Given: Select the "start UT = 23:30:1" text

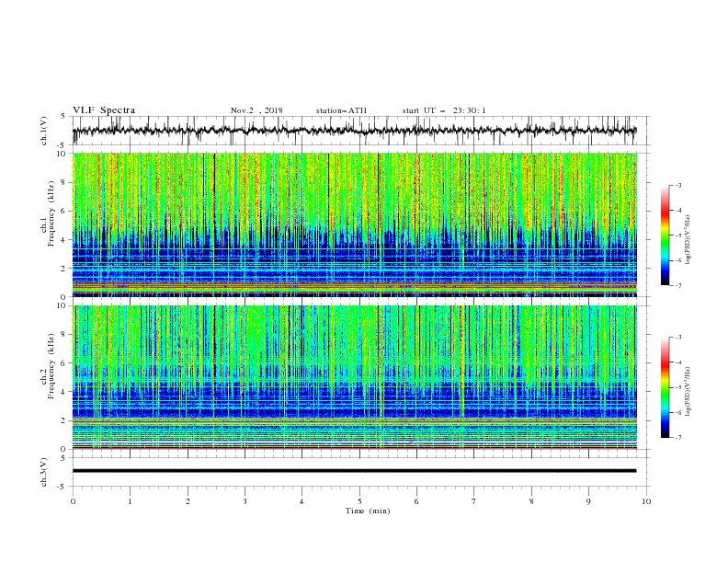Looking at the screenshot, I should [444, 110].
